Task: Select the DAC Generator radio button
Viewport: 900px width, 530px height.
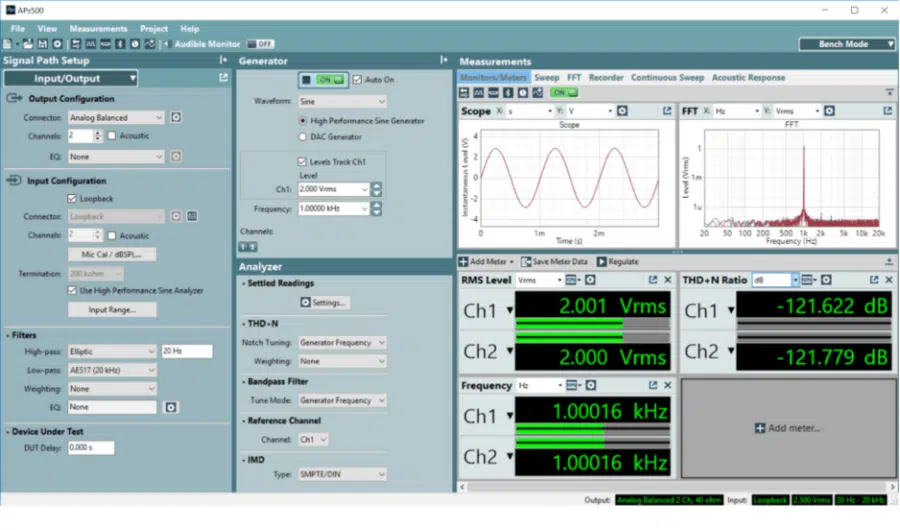Action: point(303,137)
